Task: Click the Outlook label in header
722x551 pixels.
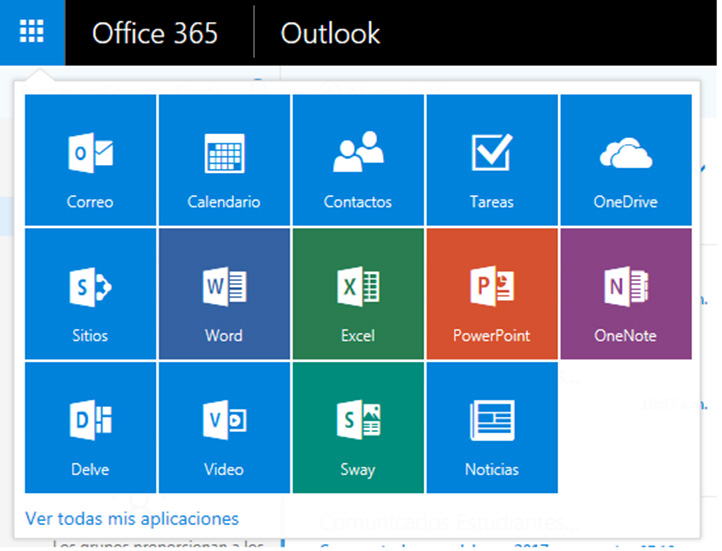Action: coord(330,33)
